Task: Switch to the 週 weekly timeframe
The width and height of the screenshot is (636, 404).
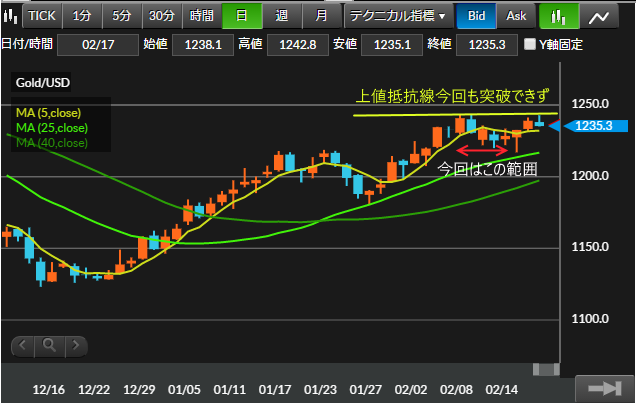Action: pos(281,16)
